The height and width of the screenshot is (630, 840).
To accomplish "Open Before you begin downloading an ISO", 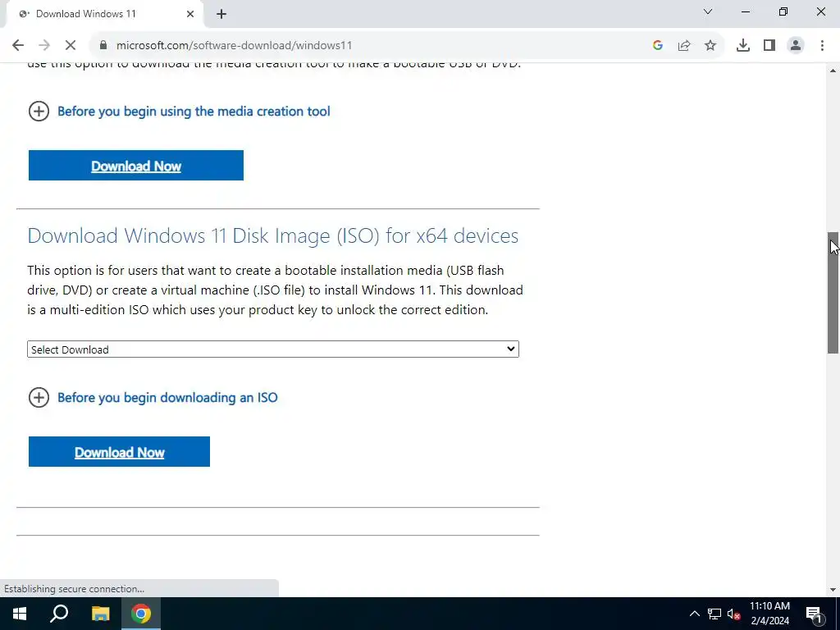I will point(167,398).
